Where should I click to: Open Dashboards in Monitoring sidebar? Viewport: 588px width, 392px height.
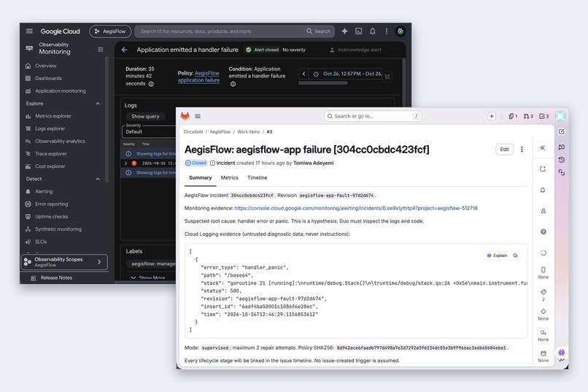pos(48,78)
